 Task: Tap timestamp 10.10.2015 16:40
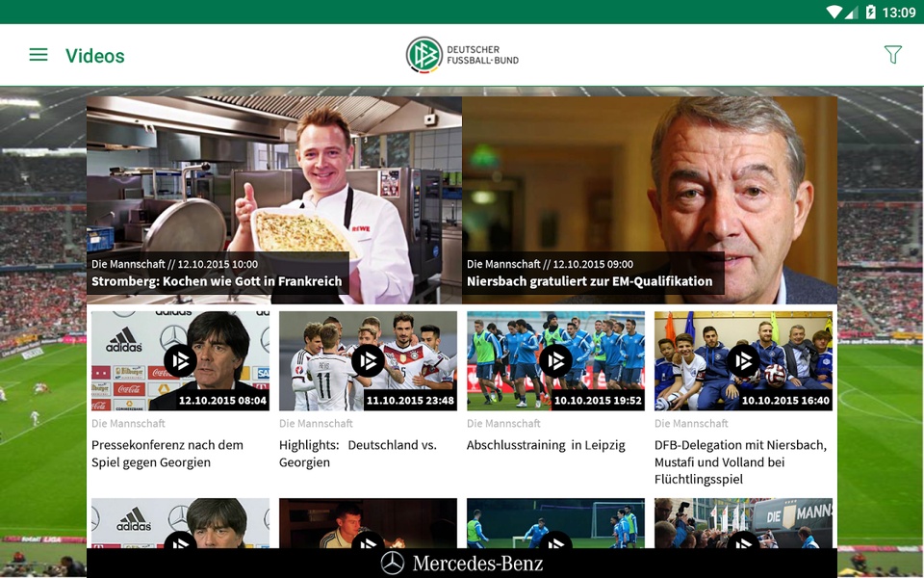coord(785,401)
